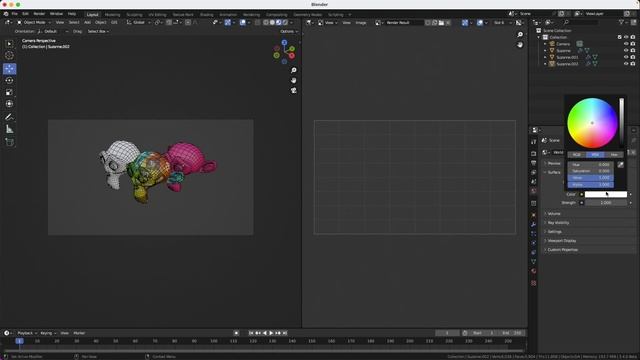
Task: Toggle Collection exclude checkbox in outliner
Action: (620, 37)
